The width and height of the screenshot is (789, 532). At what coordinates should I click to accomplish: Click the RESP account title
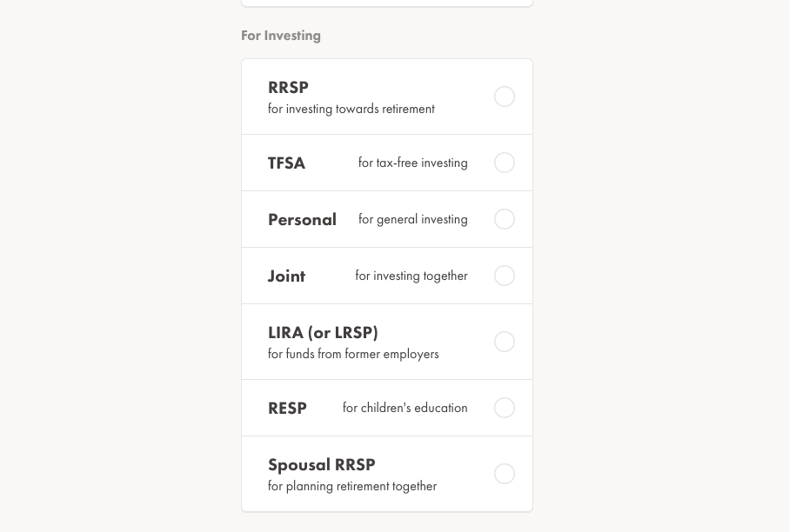(287, 409)
